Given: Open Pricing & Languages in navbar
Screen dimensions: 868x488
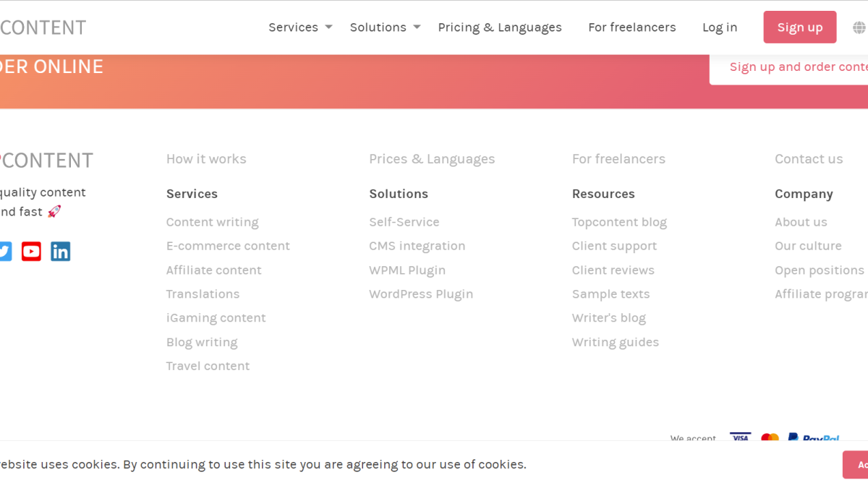Looking at the screenshot, I should pos(500,27).
